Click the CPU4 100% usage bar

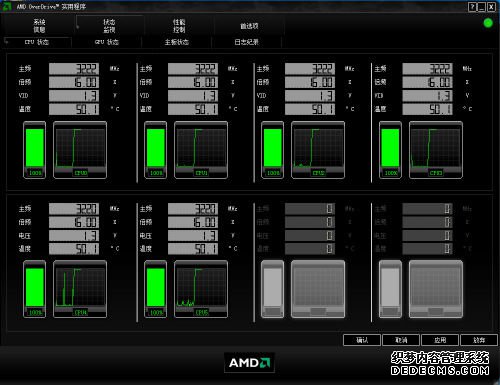[x=35, y=289]
